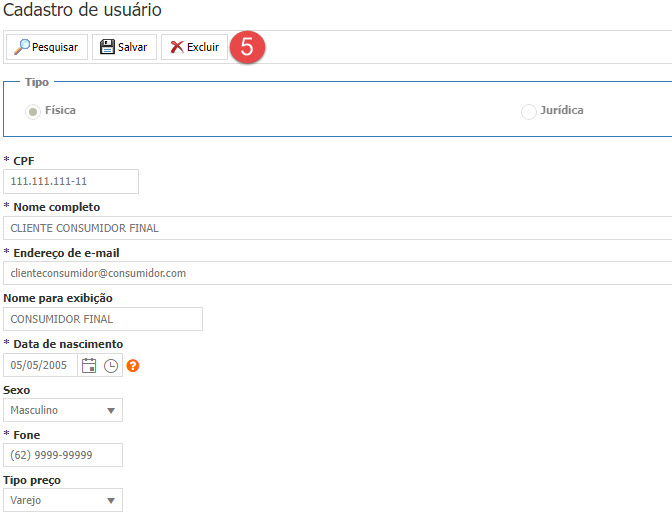Click the Tipo group legend label
The height and width of the screenshot is (512, 672).
point(37,82)
